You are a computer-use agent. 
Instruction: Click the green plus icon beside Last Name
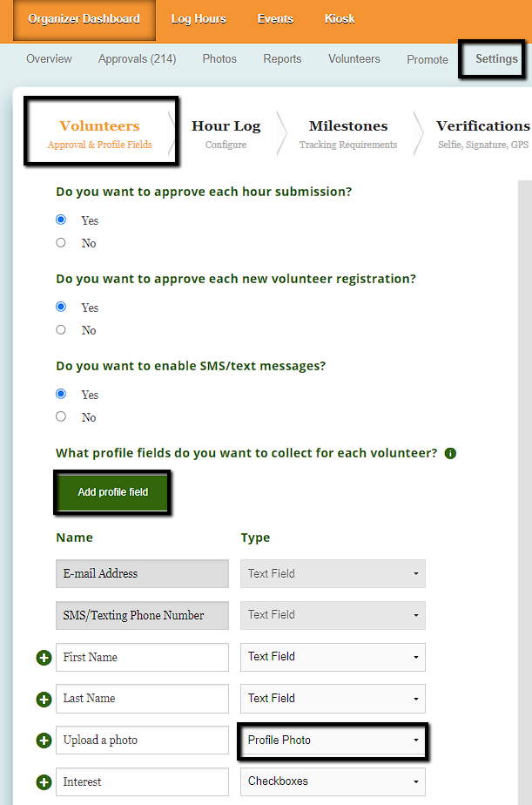coord(44,700)
